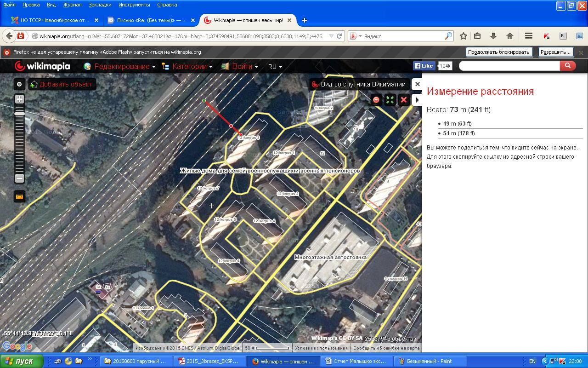Bookmark page with the Firefox star icon
Image resolution: width=588 pixels, height=368 pixels.
pyautogui.click(x=464, y=36)
